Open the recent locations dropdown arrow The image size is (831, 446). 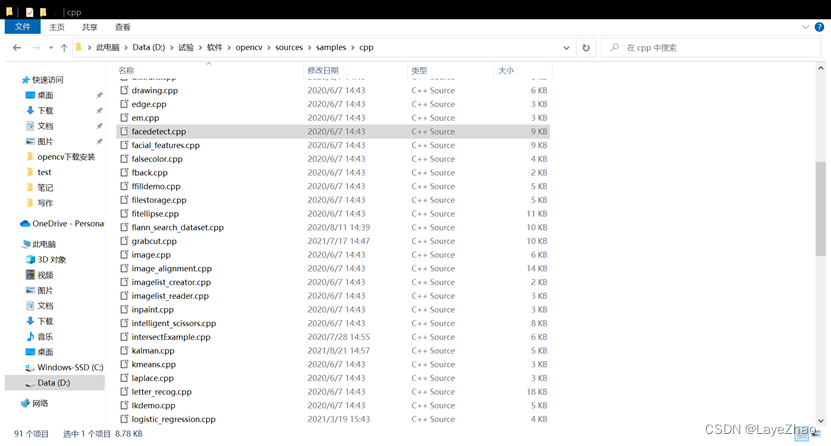(x=51, y=47)
